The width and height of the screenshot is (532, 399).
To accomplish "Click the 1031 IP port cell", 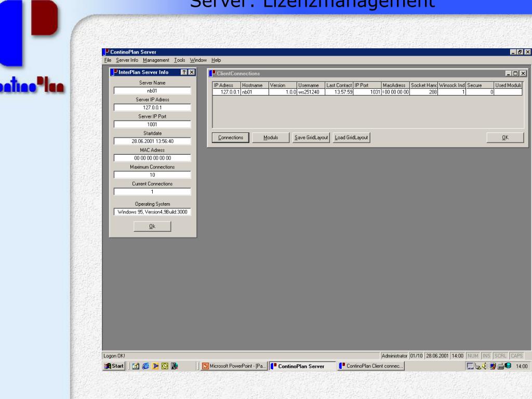I will point(367,92).
